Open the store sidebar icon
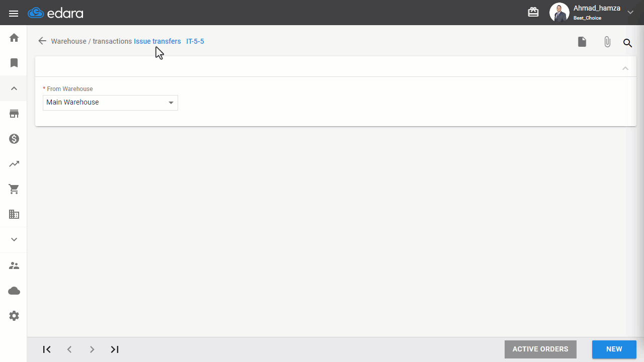Viewport: 644px width, 362px height. coord(14,114)
